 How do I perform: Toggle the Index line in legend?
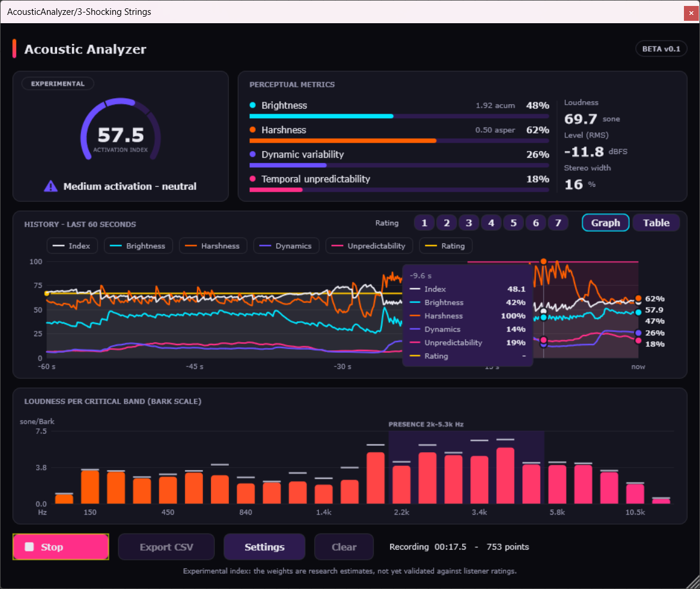click(x=72, y=246)
